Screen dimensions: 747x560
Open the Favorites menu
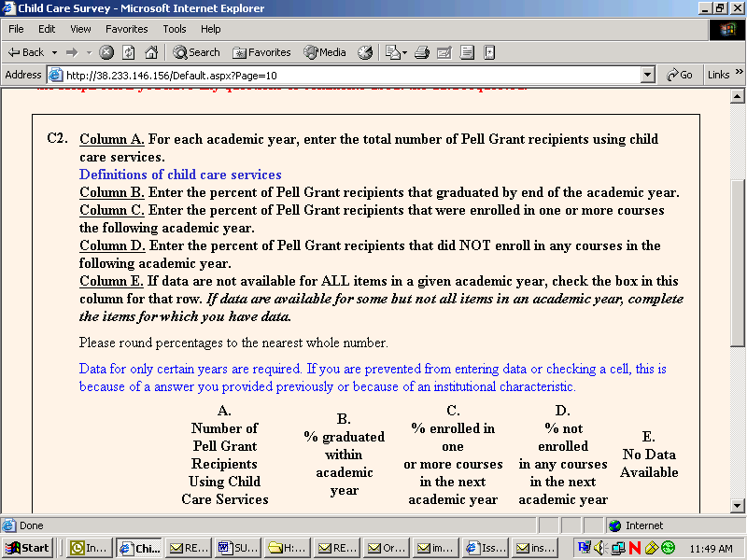126,29
